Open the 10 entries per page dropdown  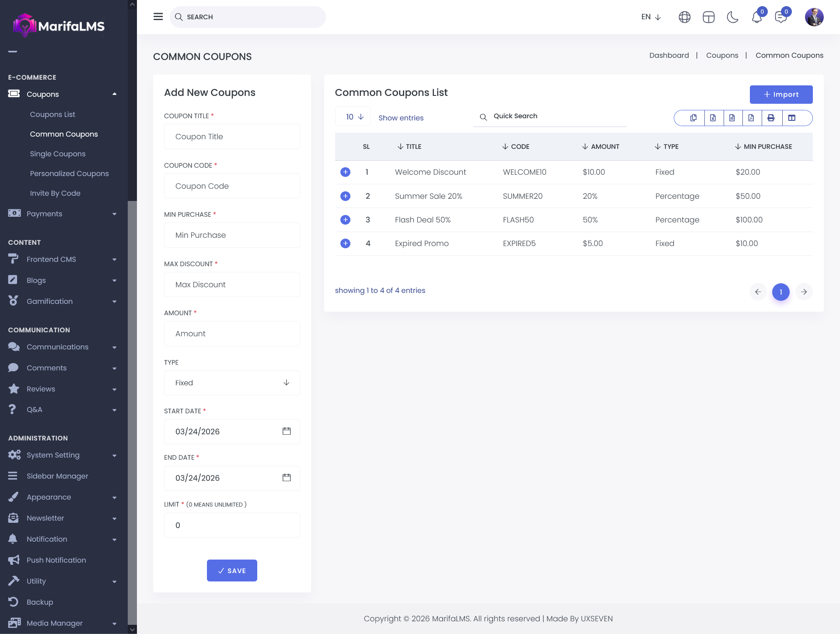tap(353, 117)
